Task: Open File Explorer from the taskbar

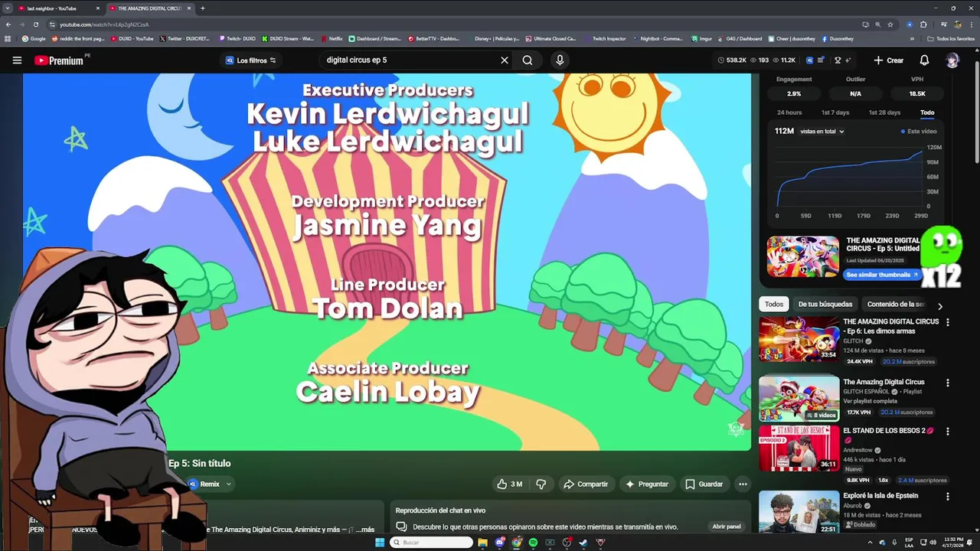Action: pos(483,543)
